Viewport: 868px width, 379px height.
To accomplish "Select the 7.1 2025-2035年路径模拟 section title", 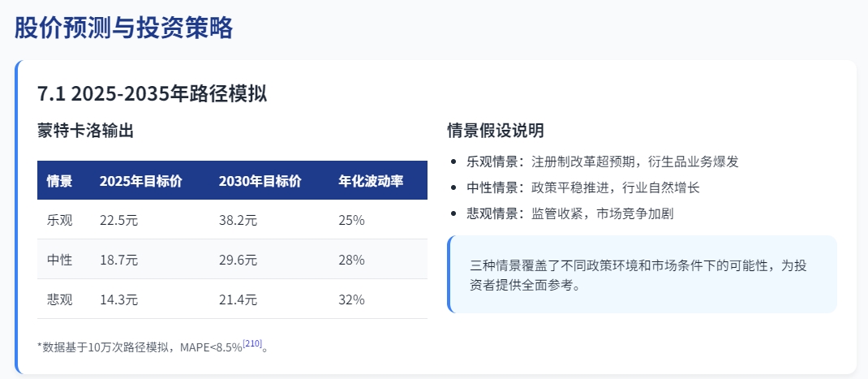I will pyautogui.click(x=153, y=93).
